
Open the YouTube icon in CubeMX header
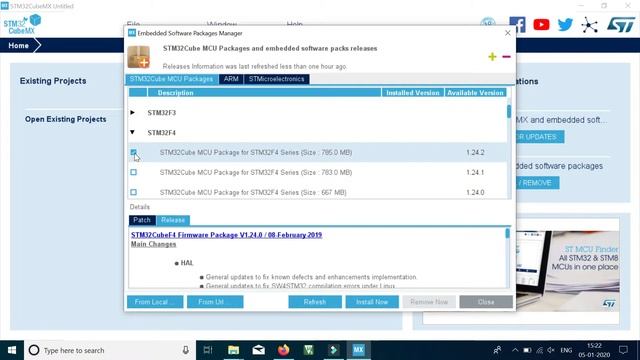click(541, 24)
